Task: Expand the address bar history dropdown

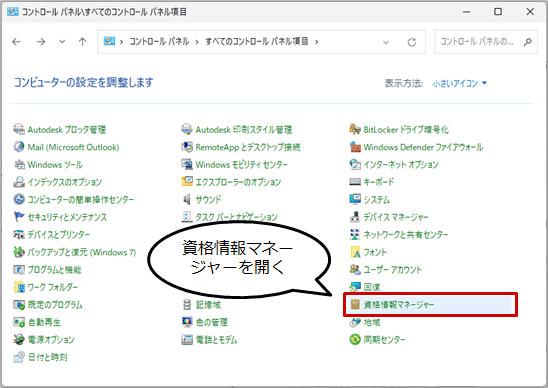Action: 386,42
